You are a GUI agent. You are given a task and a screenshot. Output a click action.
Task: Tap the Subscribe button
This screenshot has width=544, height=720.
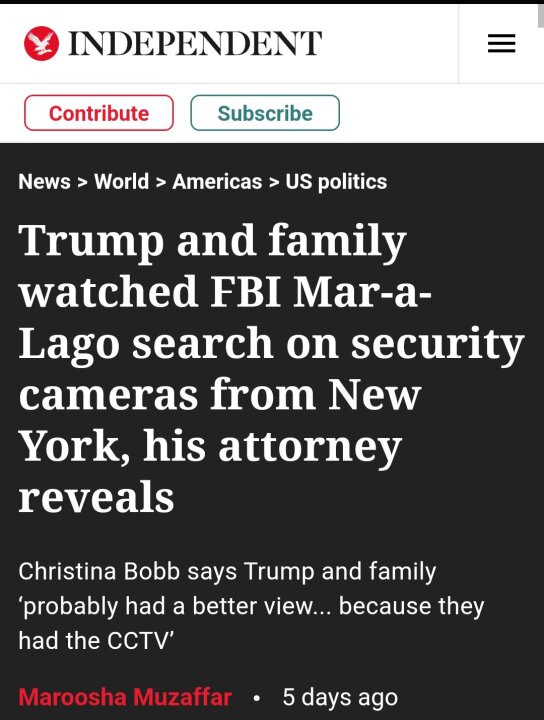(265, 113)
